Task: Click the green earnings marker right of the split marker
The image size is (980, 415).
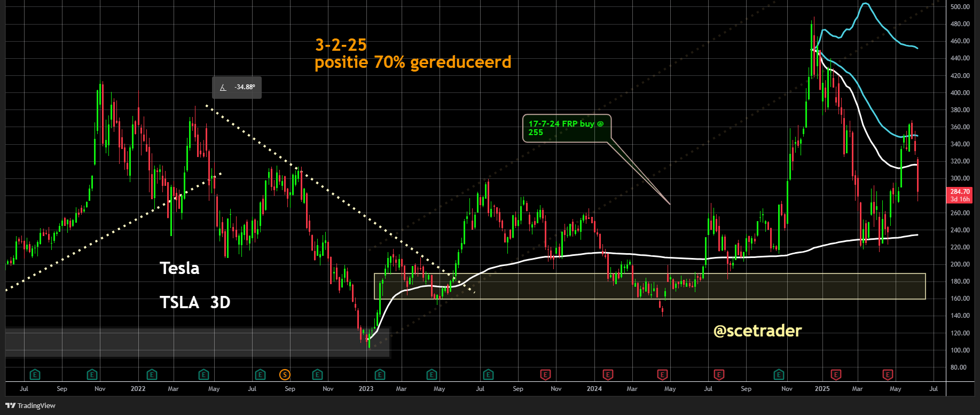Action: click(x=317, y=374)
